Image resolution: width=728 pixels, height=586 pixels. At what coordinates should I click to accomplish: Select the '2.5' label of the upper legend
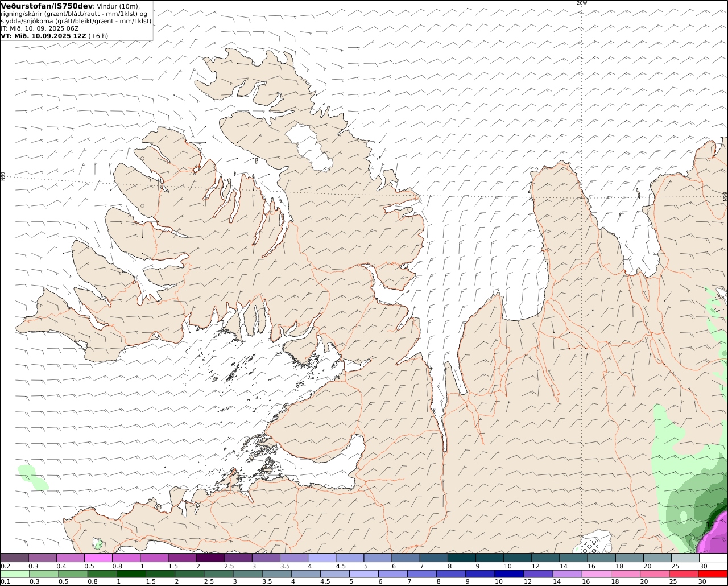[x=229, y=566]
